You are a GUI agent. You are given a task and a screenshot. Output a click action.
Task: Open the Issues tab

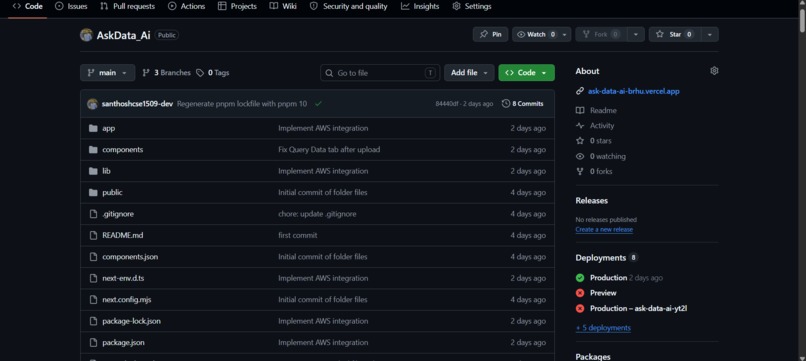coord(71,6)
